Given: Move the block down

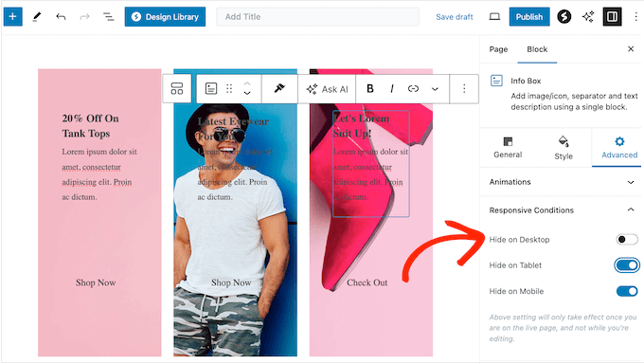Looking at the screenshot, I should (247, 93).
